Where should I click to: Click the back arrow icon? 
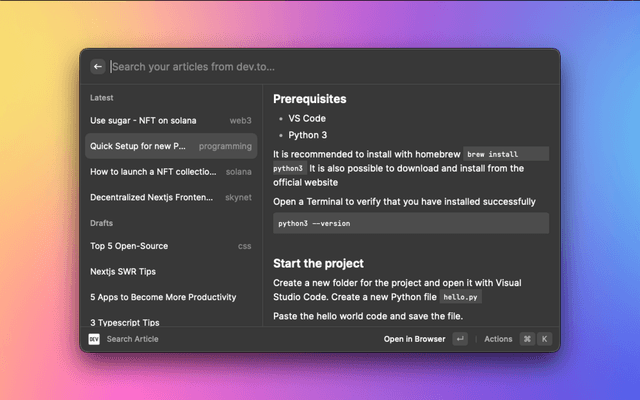coord(98,66)
